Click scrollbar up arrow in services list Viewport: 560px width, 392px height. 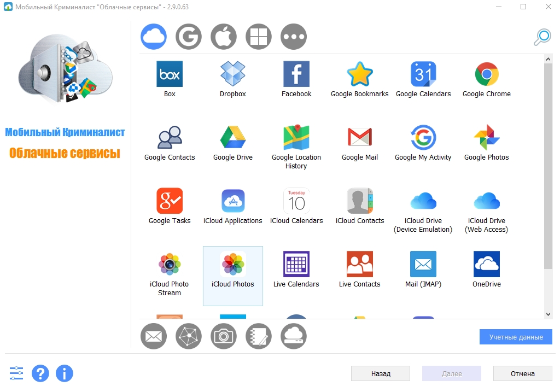(x=548, y=59)
